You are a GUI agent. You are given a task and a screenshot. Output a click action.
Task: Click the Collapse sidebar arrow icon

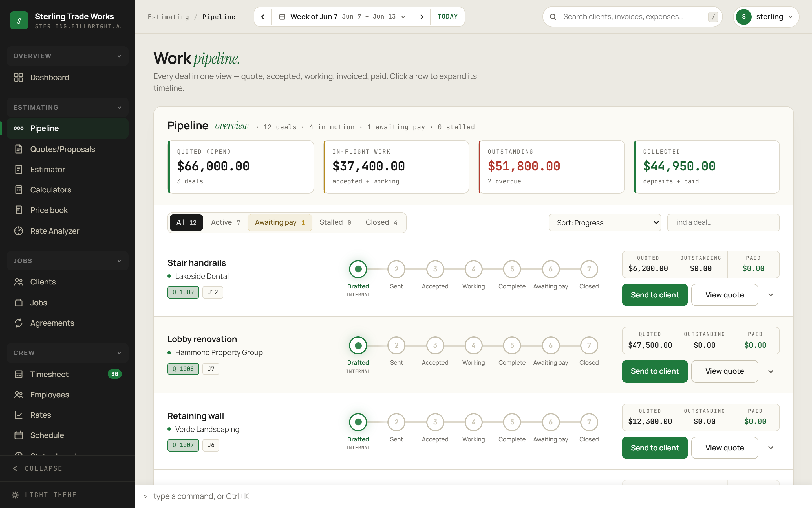point(15,468)
